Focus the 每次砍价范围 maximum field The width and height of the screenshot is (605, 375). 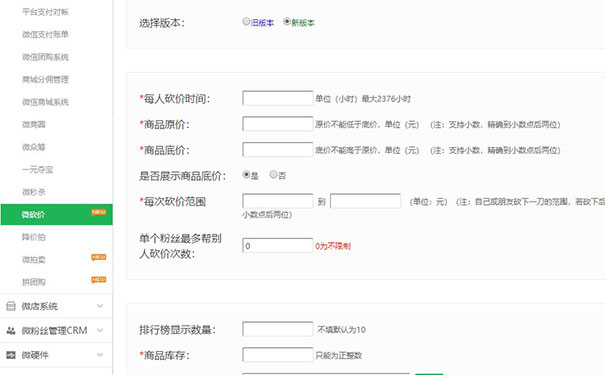coord(365,201)
